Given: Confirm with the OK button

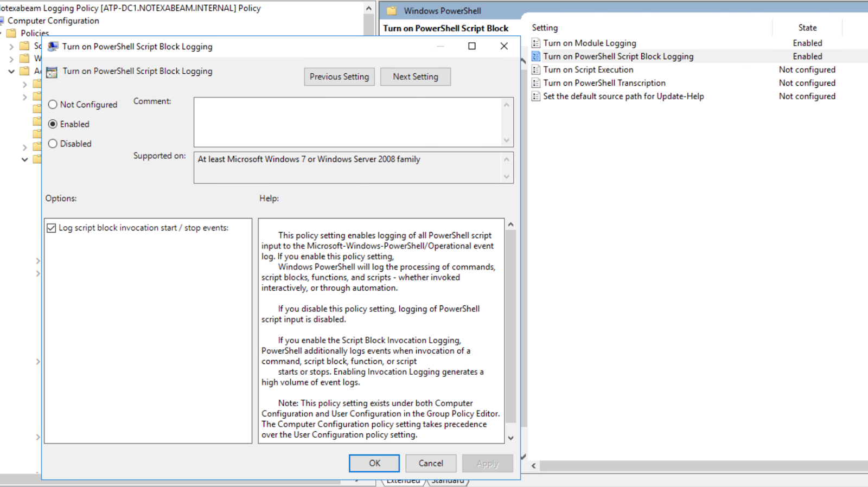Looking at the screenshot, I should (374, 463).
